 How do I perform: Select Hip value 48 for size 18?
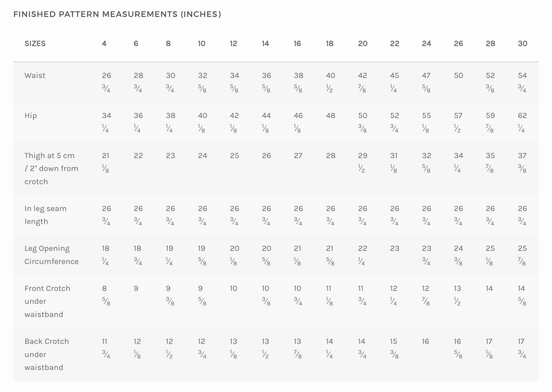coord(331,116)
